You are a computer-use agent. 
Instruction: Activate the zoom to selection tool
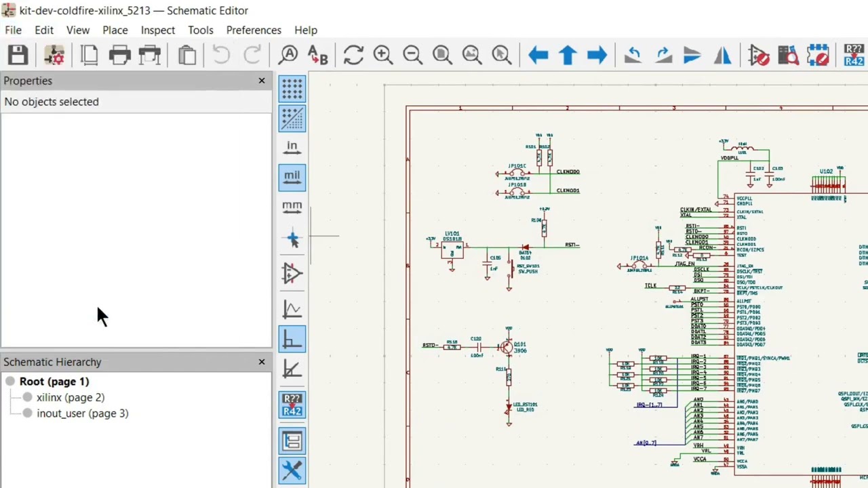coord(502,55)
